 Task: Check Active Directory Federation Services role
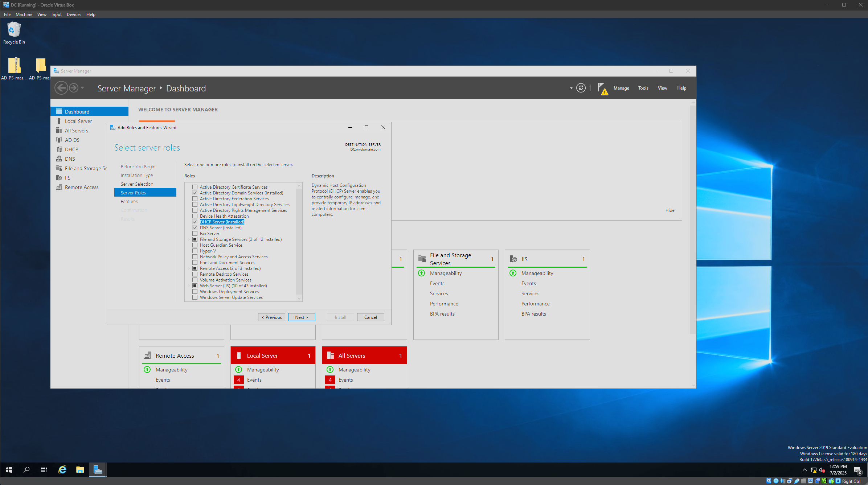pos(195,199)
